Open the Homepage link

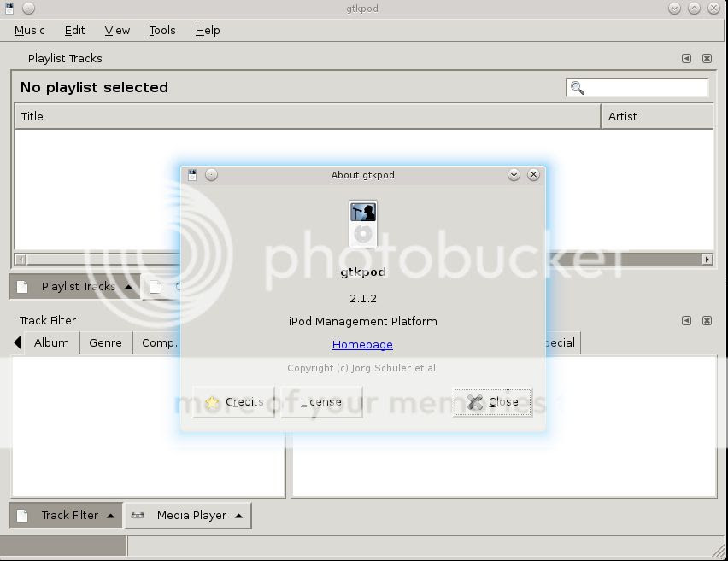coord(362,345)
